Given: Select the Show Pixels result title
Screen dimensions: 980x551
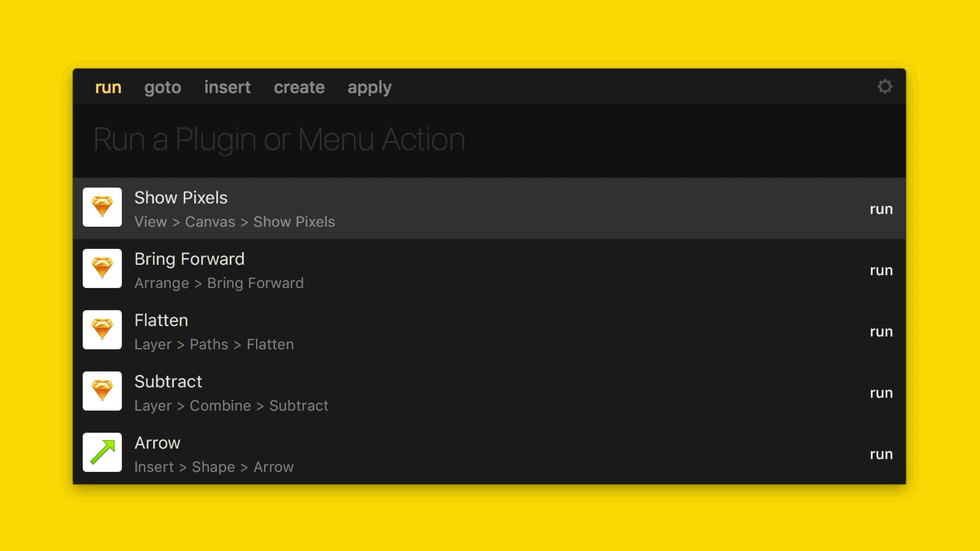Looking at the screenshot, I should pos(181,197).
